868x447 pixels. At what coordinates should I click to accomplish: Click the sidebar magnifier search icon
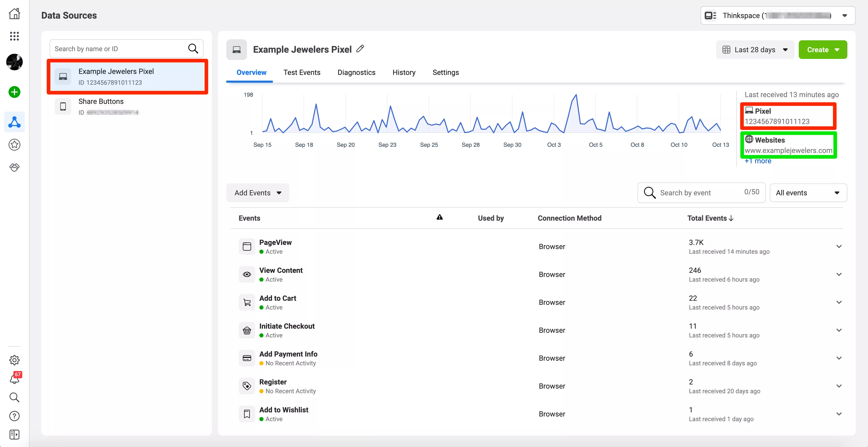tap(14, 397)
